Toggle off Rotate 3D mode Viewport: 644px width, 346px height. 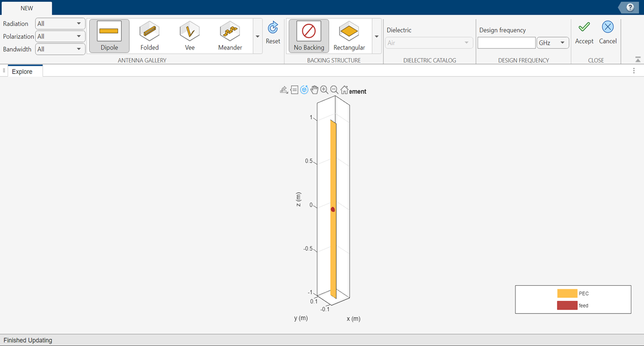[304, 90]
